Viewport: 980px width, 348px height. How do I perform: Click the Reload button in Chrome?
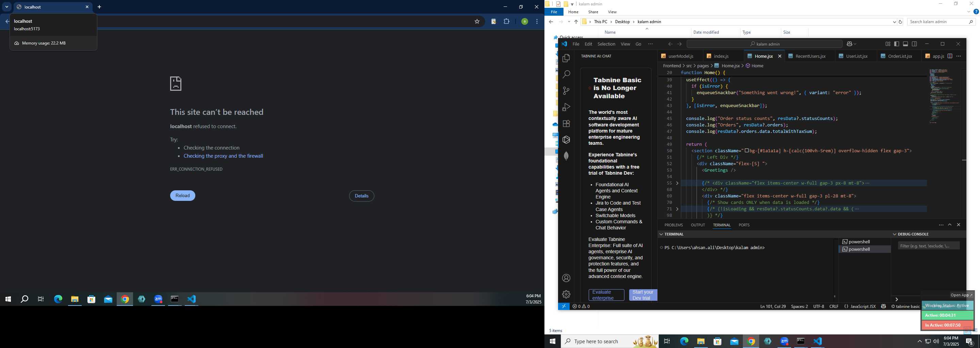click(x=183, y=196)
